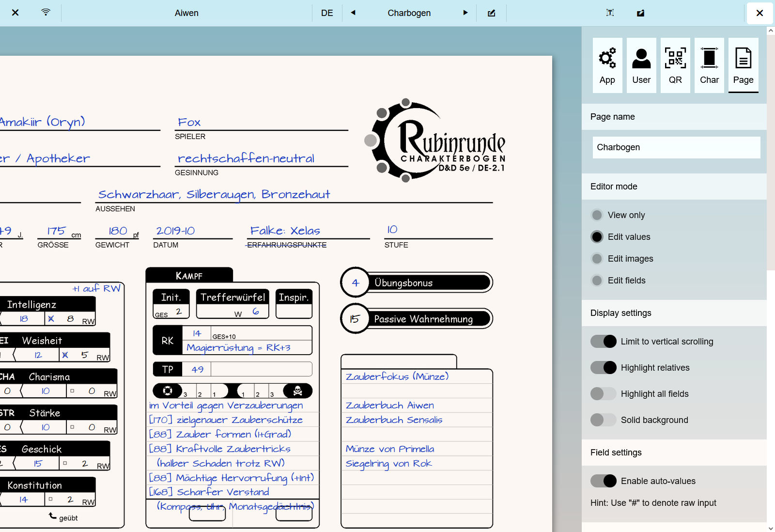This screenshot has height=532, width=775.
Task: Open the QR code tab
Action: pyautogui.click(x=675, y=65)
